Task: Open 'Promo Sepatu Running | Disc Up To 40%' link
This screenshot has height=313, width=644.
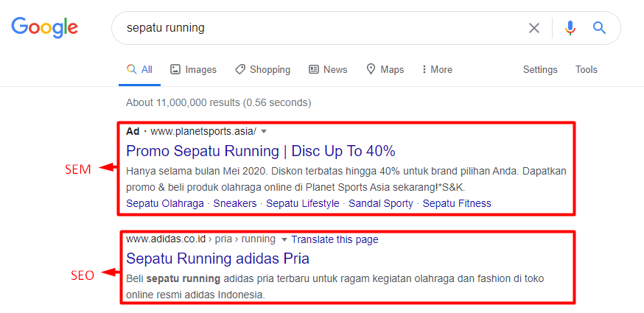Action: [x=260, y=151]
